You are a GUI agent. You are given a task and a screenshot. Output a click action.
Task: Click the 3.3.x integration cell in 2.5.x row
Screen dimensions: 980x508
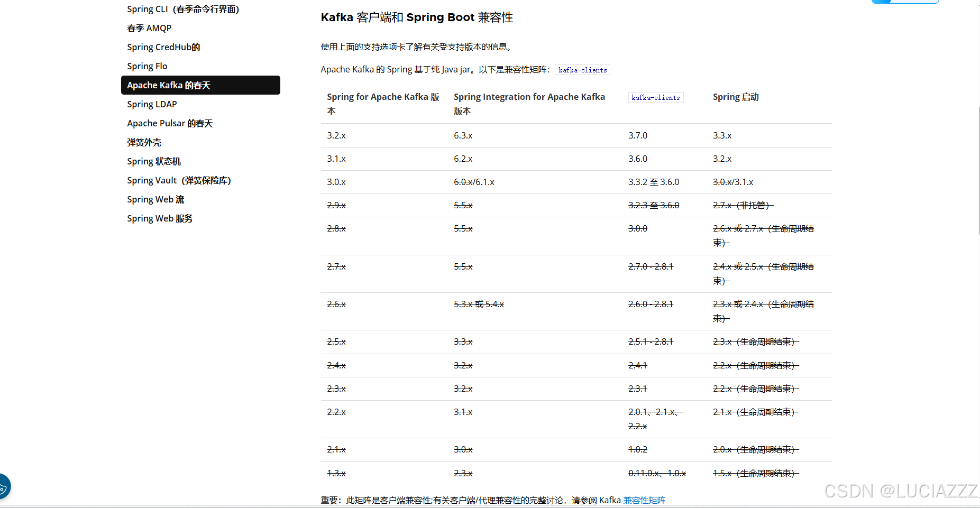(x=463, y=341)
